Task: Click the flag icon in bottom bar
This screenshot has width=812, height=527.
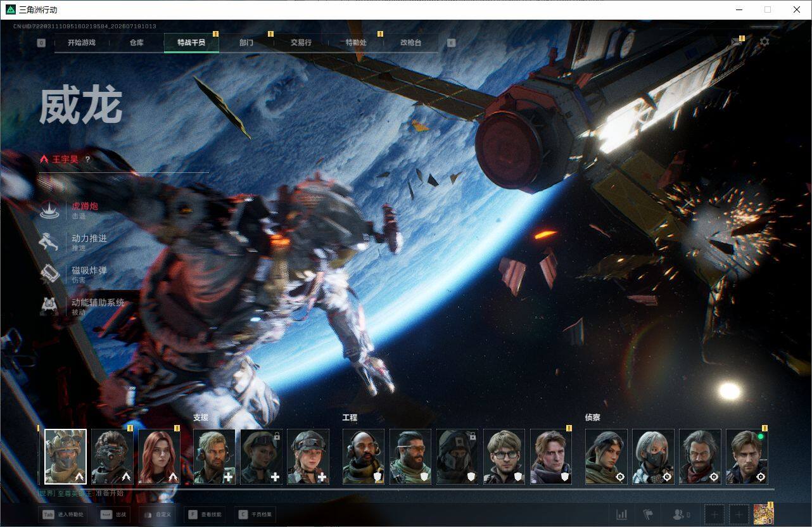Action: (x=648, y=514)
